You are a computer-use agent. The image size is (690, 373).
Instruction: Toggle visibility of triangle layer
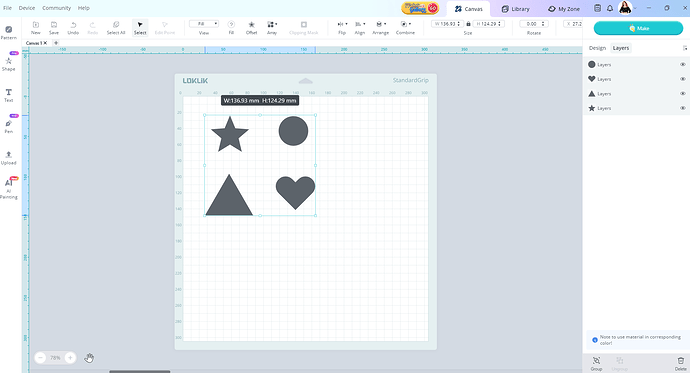pyautogui.click(x=683, y=93)
